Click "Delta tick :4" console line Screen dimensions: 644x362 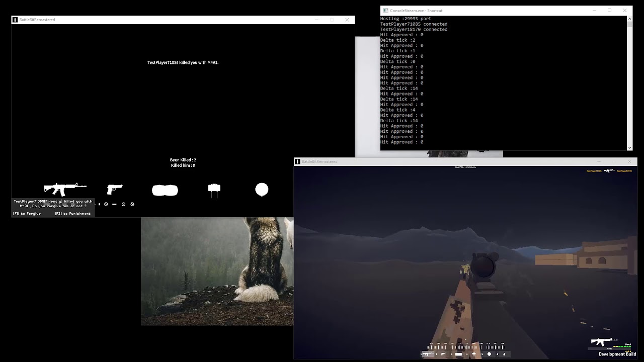pos(397,110)
